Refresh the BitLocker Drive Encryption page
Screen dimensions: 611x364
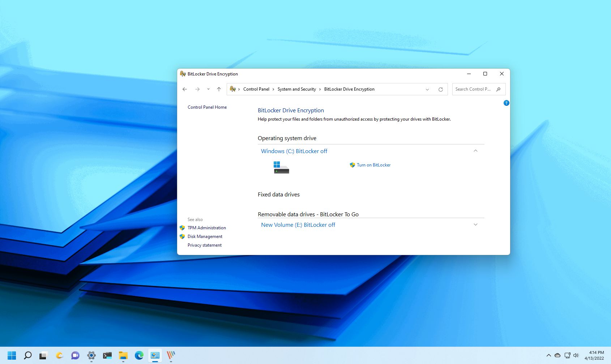click(441, 89)
